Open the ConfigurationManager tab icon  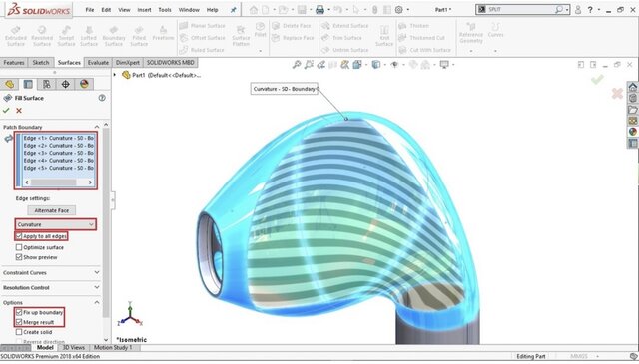(47, 84)
